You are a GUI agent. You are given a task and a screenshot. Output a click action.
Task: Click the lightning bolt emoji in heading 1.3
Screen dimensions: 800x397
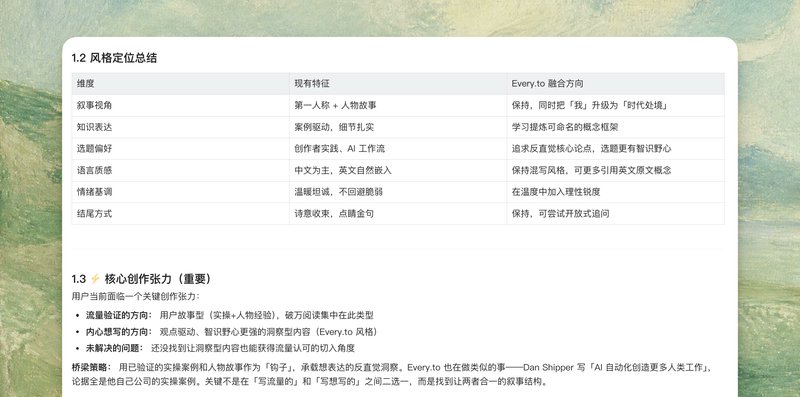[95, 279]
